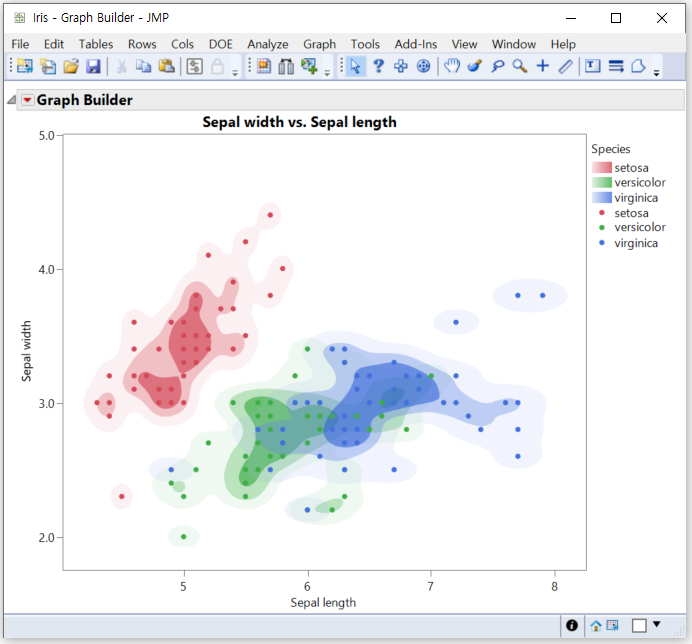Screen dimensions: 692x644
Task: Open the Edit menu
Action: [54, 44]
